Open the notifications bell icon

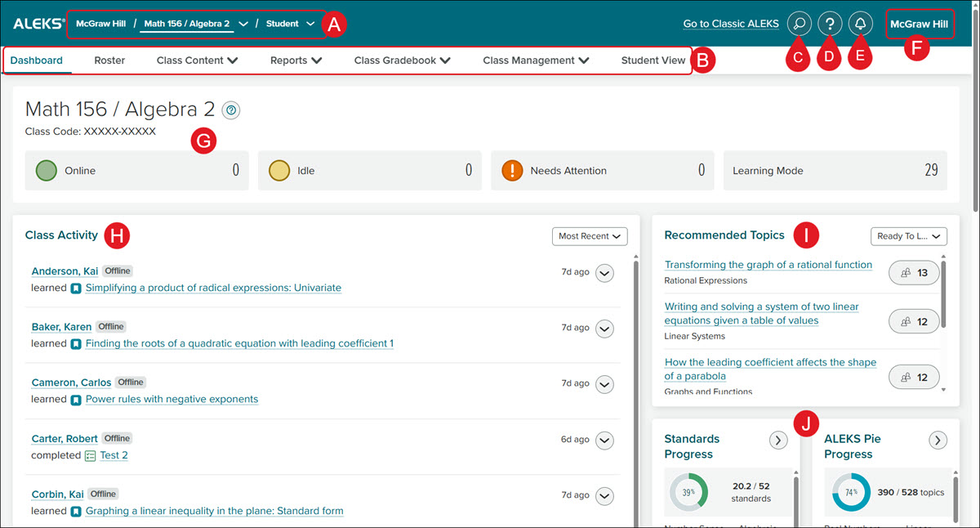[860, 24]
